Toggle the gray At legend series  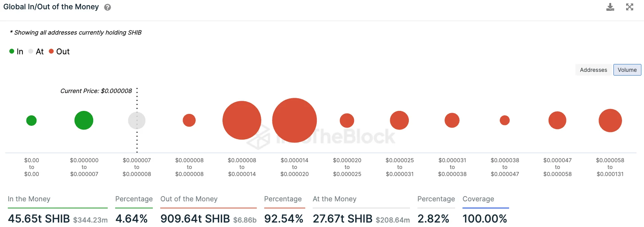pyautogui.click(x=36, y=52)
